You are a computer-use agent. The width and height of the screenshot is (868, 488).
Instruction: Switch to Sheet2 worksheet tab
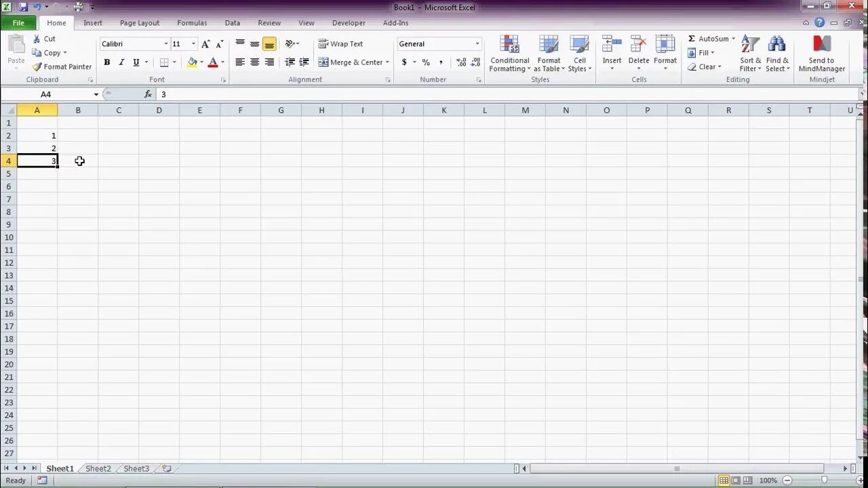(98, 468)
